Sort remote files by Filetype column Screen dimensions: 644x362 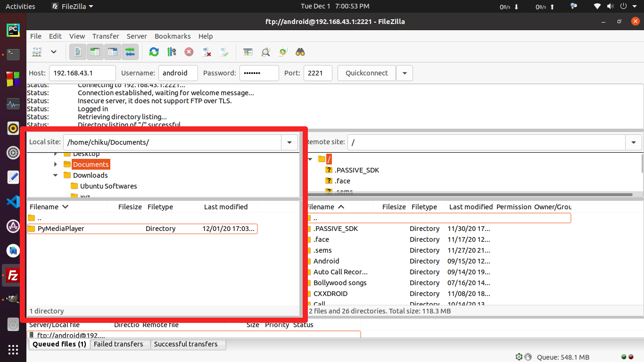pos(424,207)
